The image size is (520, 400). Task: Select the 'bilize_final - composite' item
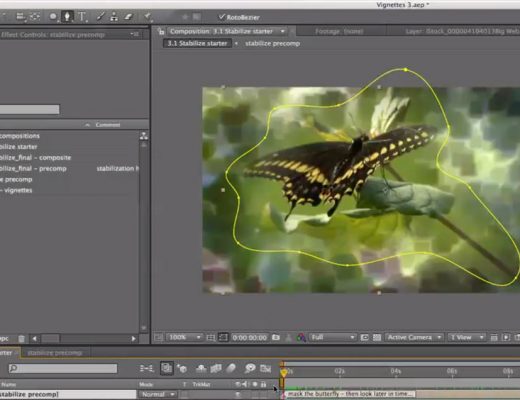click(35, 158)
